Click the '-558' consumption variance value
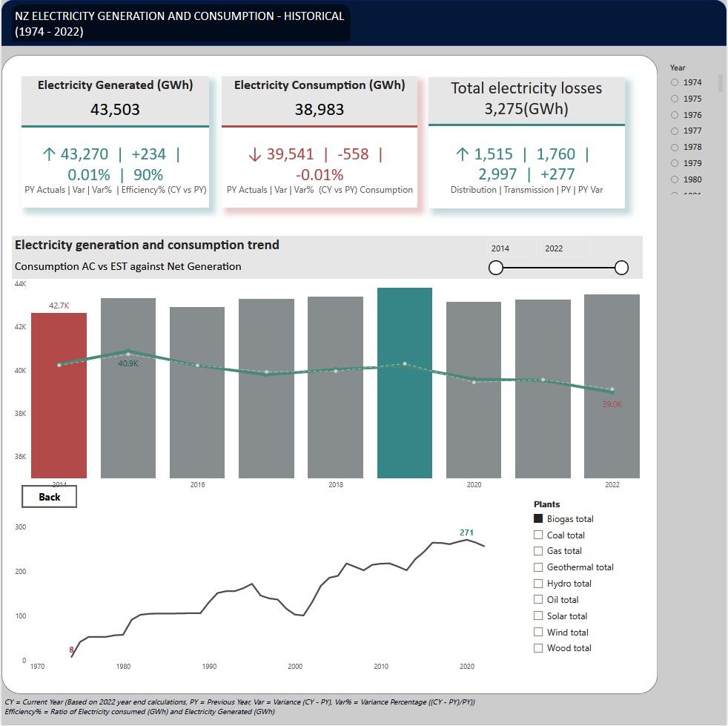The image size is (728, 726). [x=353, y=154]
